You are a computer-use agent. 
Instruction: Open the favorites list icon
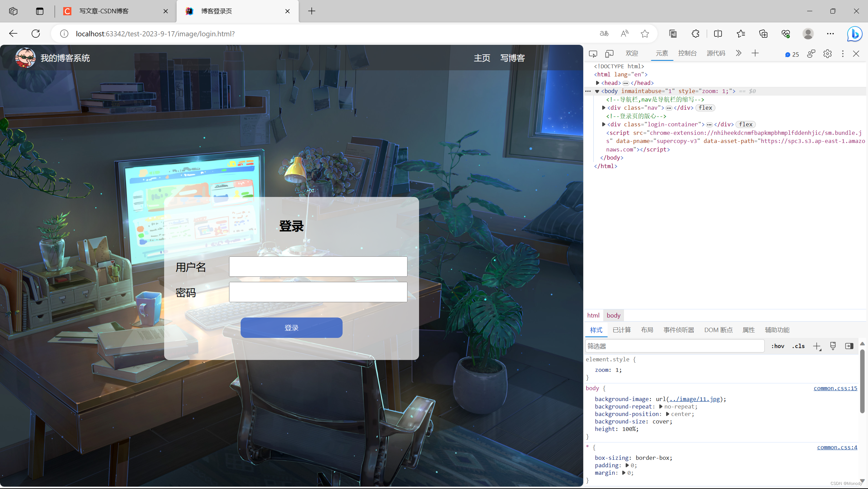point(741,34)
